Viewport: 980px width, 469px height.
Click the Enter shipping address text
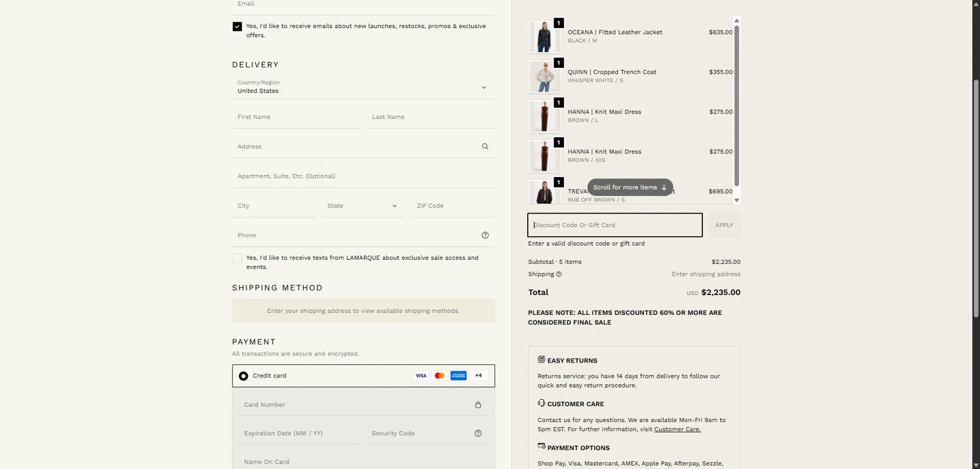tap(706, 274)
